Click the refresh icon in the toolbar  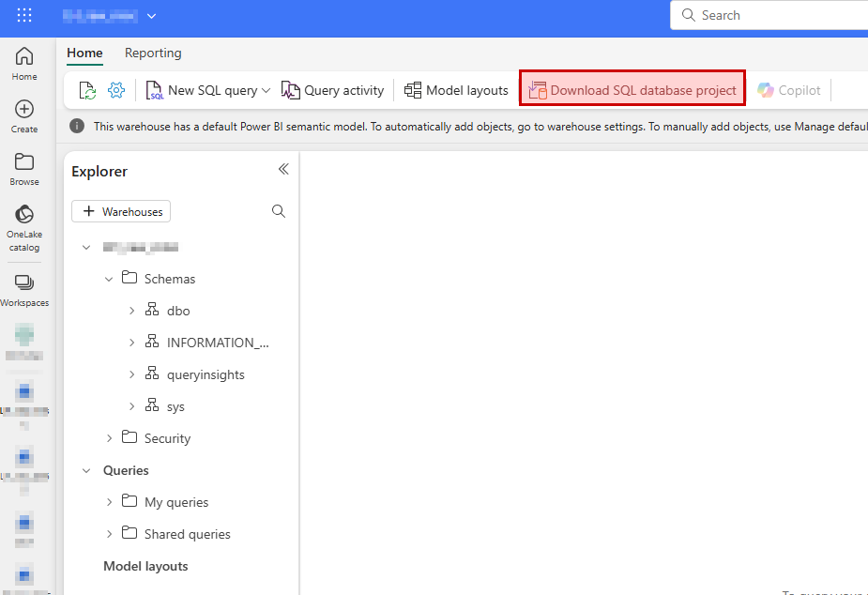pyautogui.click(x=87, y=90)
